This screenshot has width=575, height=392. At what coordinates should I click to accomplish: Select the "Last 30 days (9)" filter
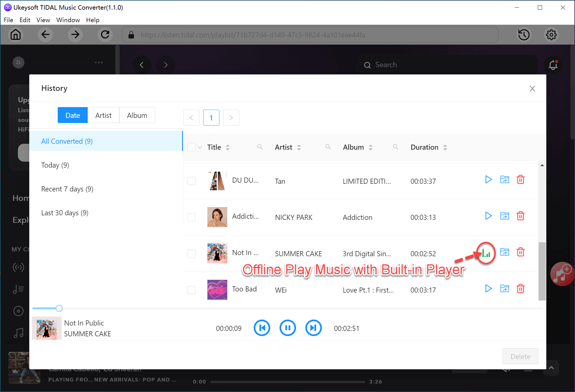pos(65,212)
